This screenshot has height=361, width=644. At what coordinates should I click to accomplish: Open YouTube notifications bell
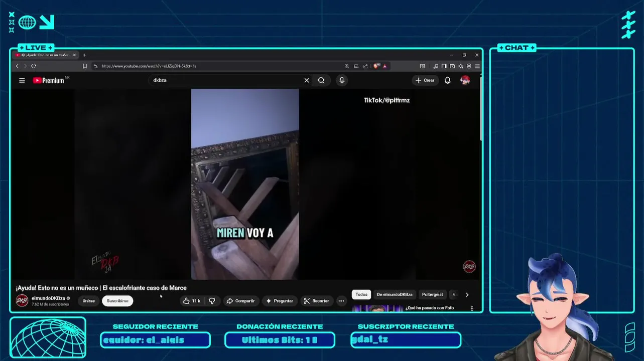click(448, 80)
